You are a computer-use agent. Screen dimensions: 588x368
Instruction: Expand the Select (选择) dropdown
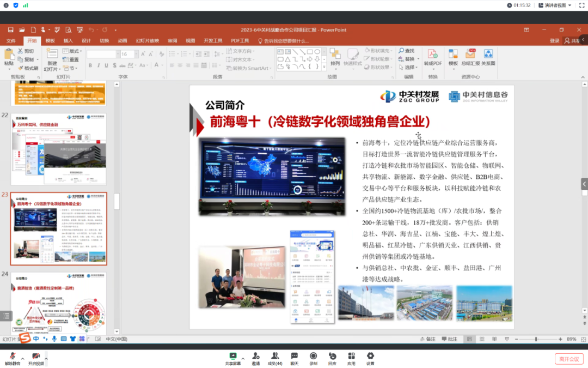click(x=409, y=67)
